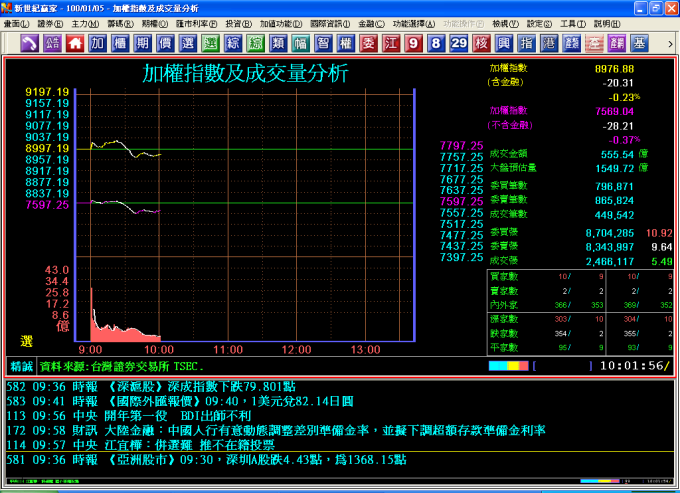
Task: Click the red number 9 icon
Action: [x=413, y=43]
